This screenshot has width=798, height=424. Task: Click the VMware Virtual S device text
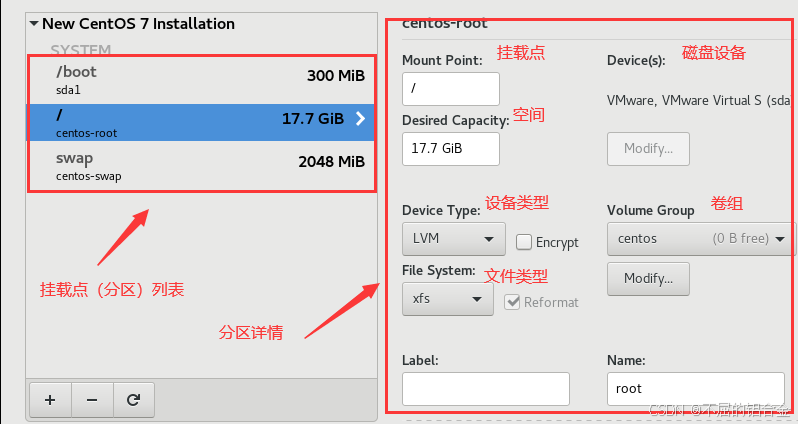tap(698, 100)
